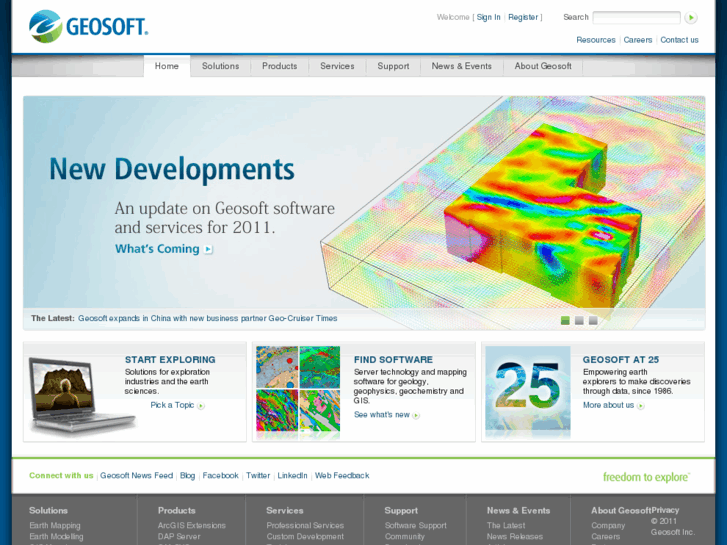This screenshot has height=545, width=727.
Task: Click the arrow icon next to See what's new
Action: coord(416,416)
